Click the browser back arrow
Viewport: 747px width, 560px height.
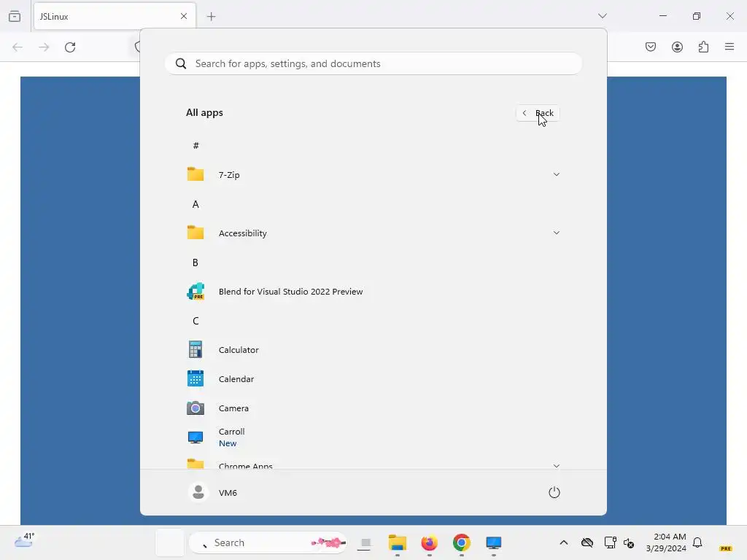pos(18,47)
